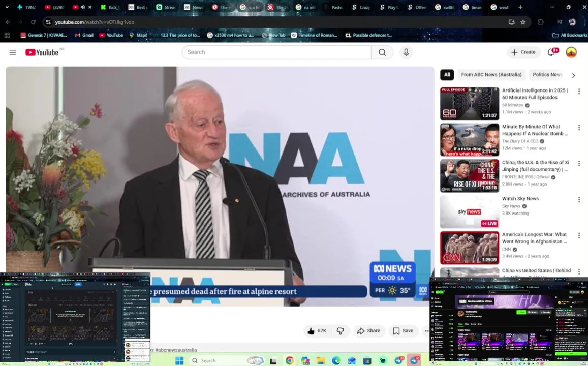Open YouTube notifications bell
Viewport: 588px width, 366px height.
(551, 52)
